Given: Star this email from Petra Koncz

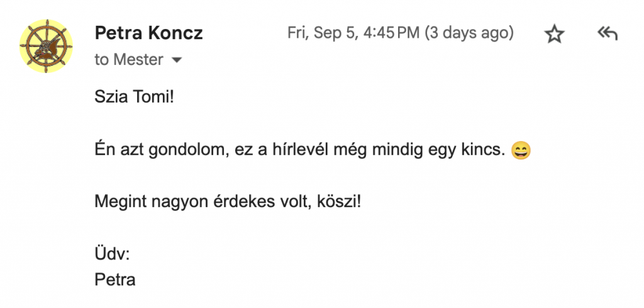Looking at the screenshot, I should pyautogui.click(x=554, y=34).
